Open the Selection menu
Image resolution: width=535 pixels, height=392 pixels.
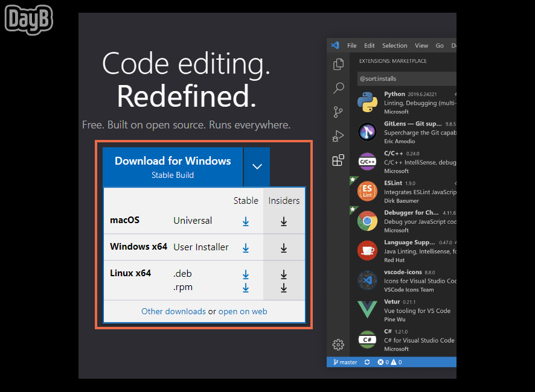[x=394, y=45]
